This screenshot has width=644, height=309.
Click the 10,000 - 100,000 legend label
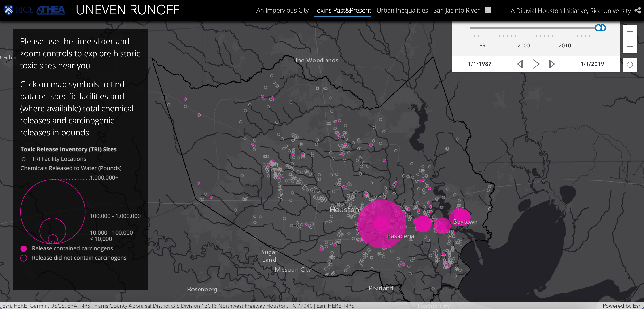(111, 233)
